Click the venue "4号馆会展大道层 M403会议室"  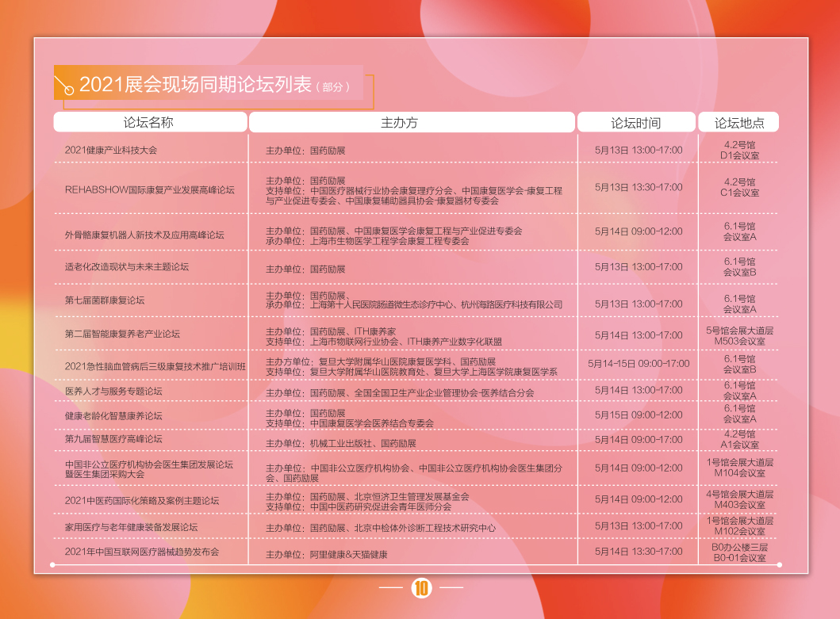pyautogui.click(x=740, y=499)
